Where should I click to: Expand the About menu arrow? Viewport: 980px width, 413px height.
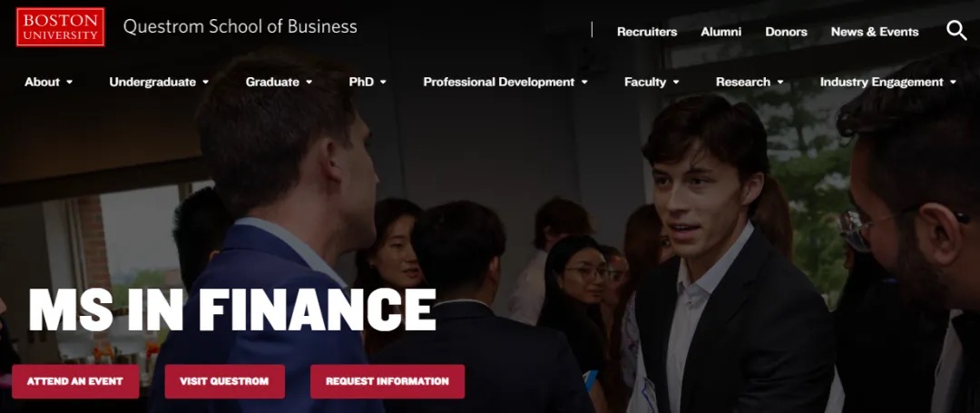(69, 82)
